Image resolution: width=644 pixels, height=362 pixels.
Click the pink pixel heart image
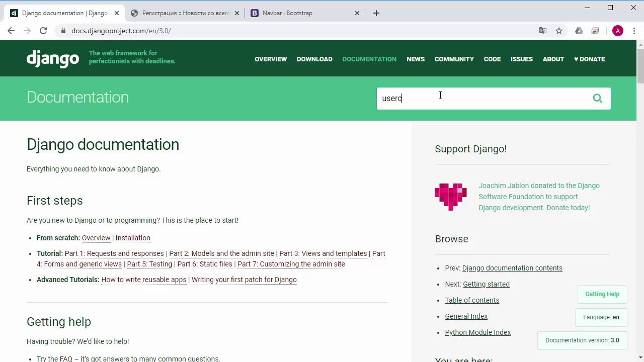coord(451,197)
